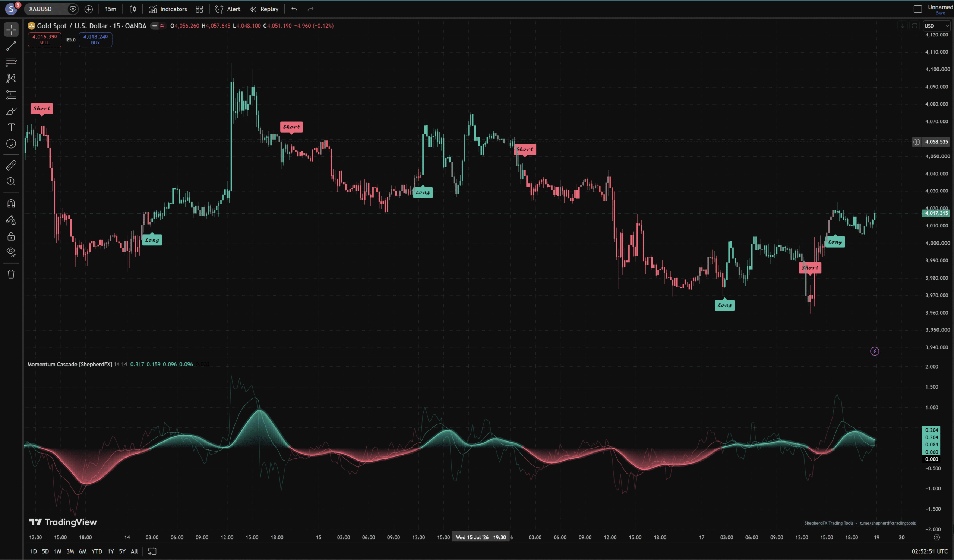Click the maximize pane icon near USD
Screen dimensions: 954x560
coord(914,26)
